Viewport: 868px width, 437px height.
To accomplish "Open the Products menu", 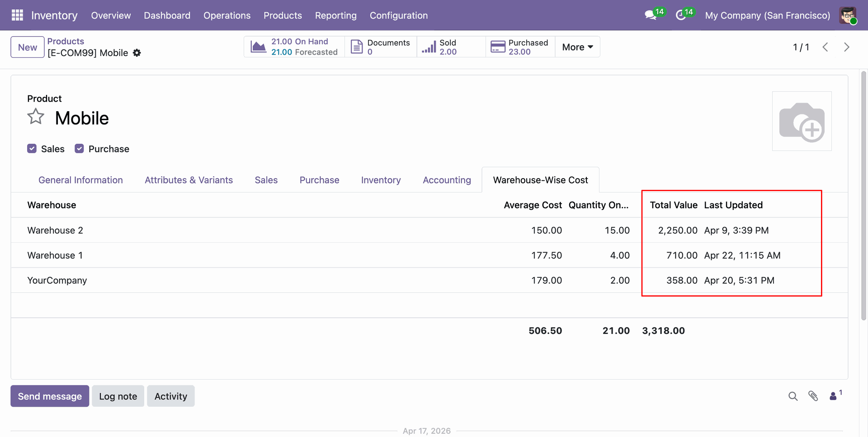I will click(283, 15).
